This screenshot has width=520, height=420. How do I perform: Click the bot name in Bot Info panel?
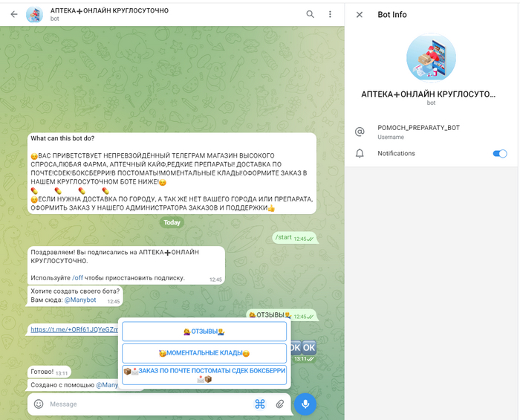click(428, 94)
